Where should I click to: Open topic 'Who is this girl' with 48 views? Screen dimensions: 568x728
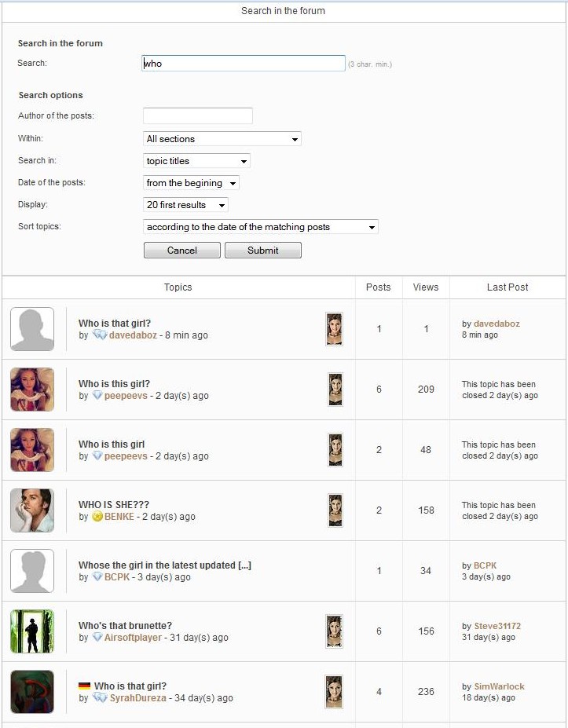[112, 444]
